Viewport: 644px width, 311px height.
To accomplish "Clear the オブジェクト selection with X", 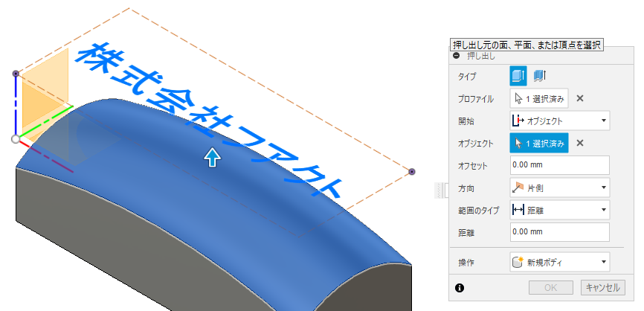I will pos(579,143).
